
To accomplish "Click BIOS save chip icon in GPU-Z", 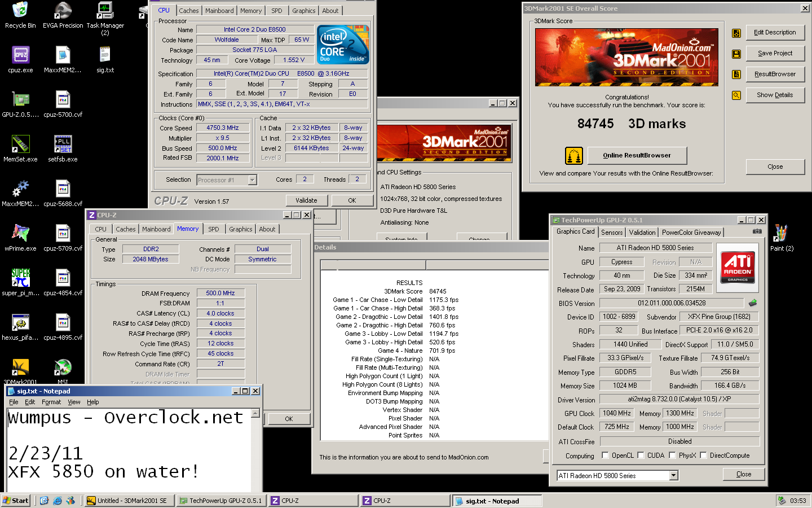I will [x=753, y=303].
